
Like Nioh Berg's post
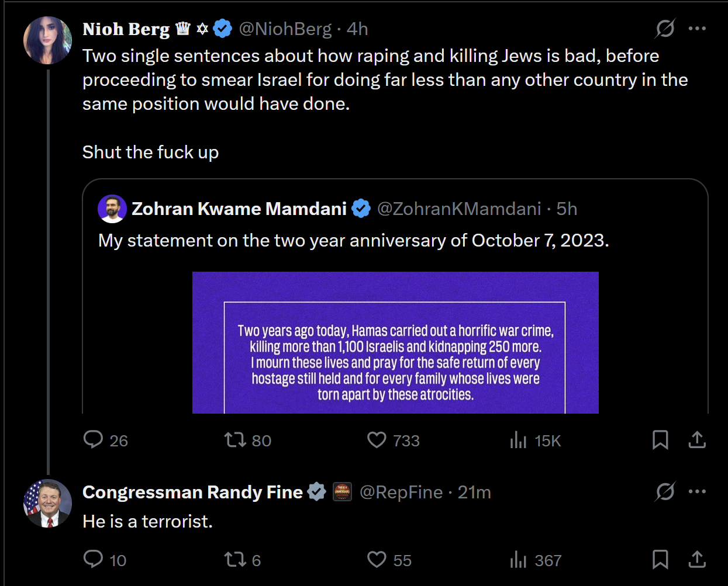tap(377, 439)
